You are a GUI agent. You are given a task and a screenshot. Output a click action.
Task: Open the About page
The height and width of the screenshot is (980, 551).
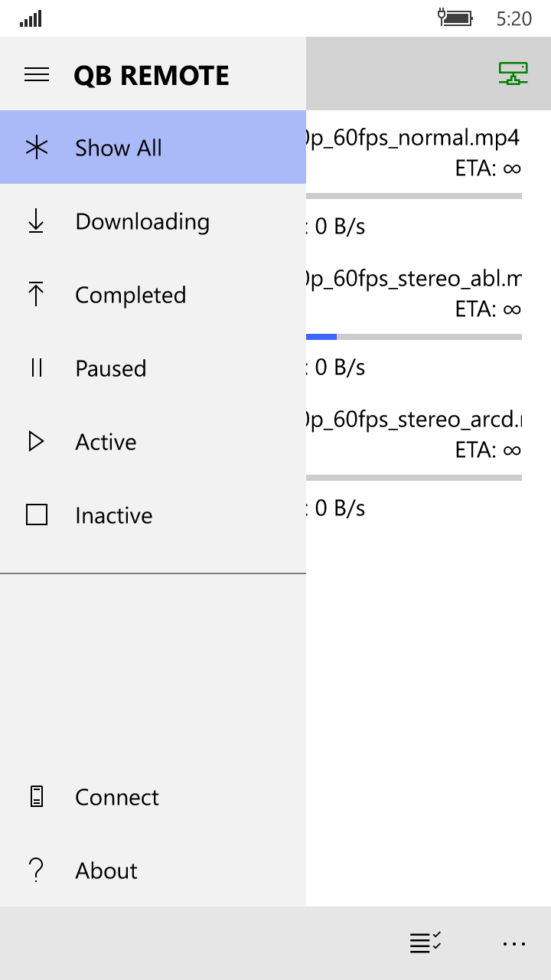coord(106,870)
